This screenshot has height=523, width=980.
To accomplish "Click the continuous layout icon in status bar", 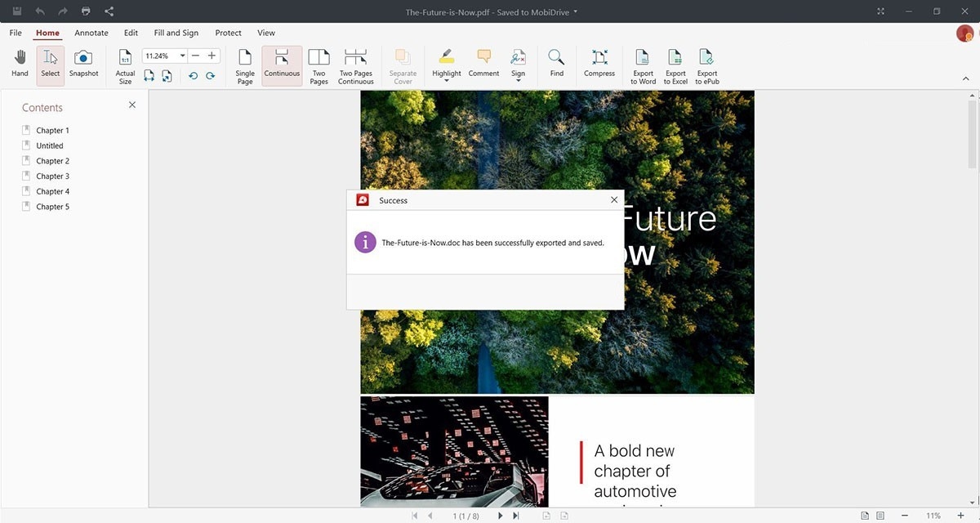I will click(x=880, y=516).
